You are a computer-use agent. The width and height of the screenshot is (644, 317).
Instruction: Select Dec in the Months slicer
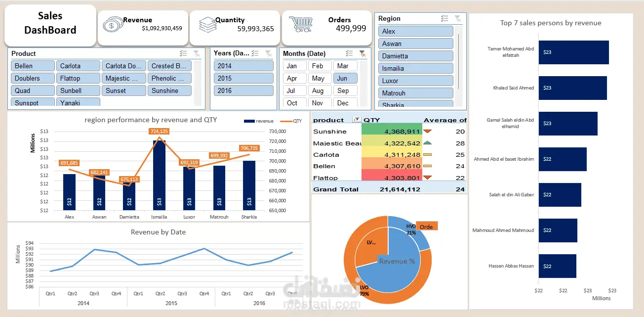[x=346, y=103]
